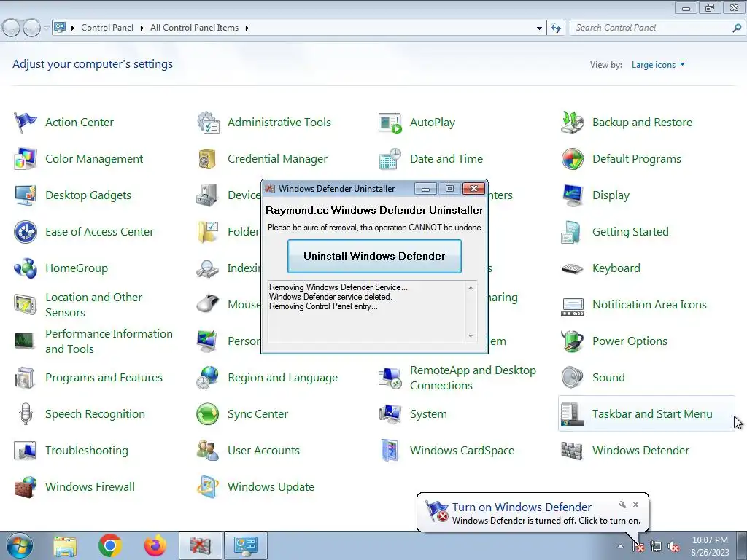The width and height of the screenshot is (747, 560).
Task: Open the recent pages dropdown near Back button
Action: pyautogui.click(x=46, y=28)
